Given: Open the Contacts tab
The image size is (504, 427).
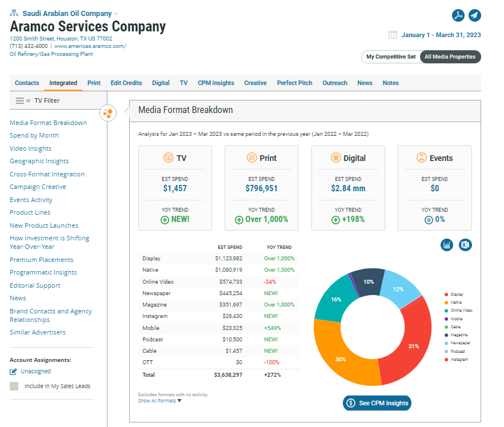Looking at the screenshot, I should [x=27, y=83].
